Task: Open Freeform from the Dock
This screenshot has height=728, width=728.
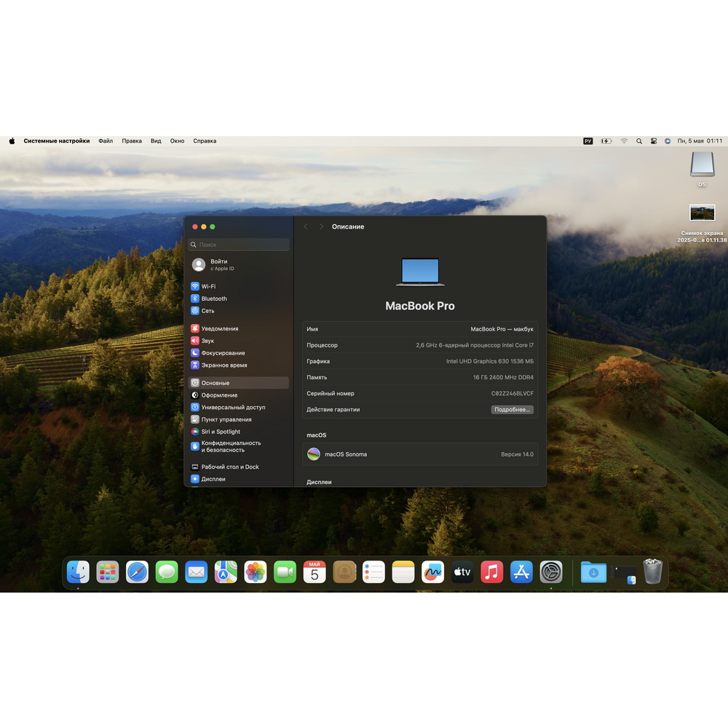Action: [x=432, y=572]
